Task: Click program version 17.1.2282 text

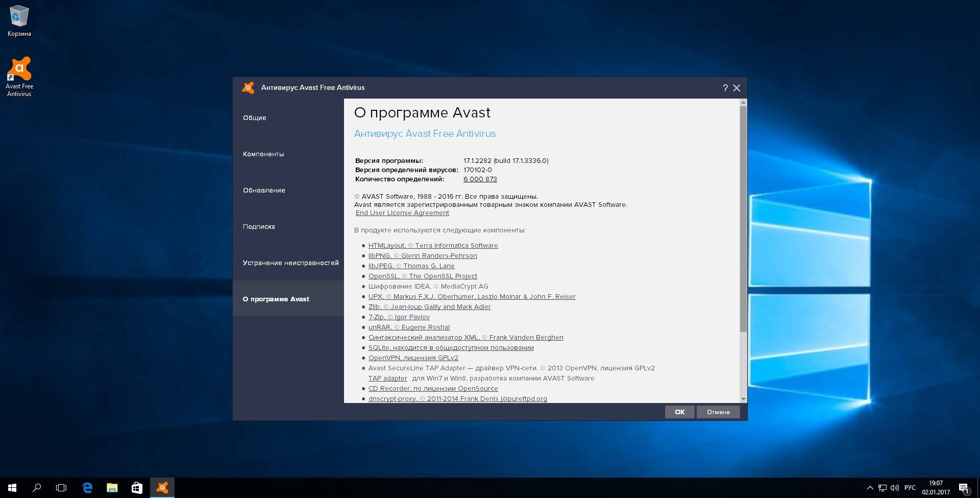Action: (506, 160)
